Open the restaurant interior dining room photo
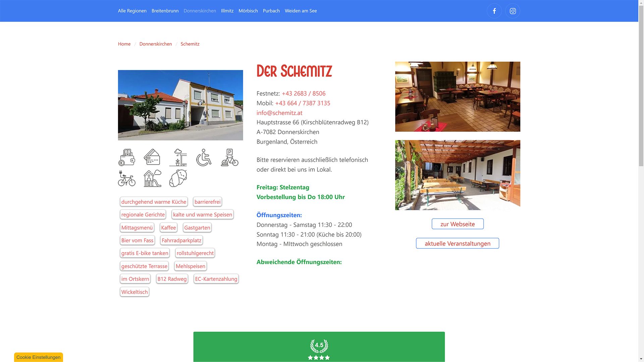 458,97
